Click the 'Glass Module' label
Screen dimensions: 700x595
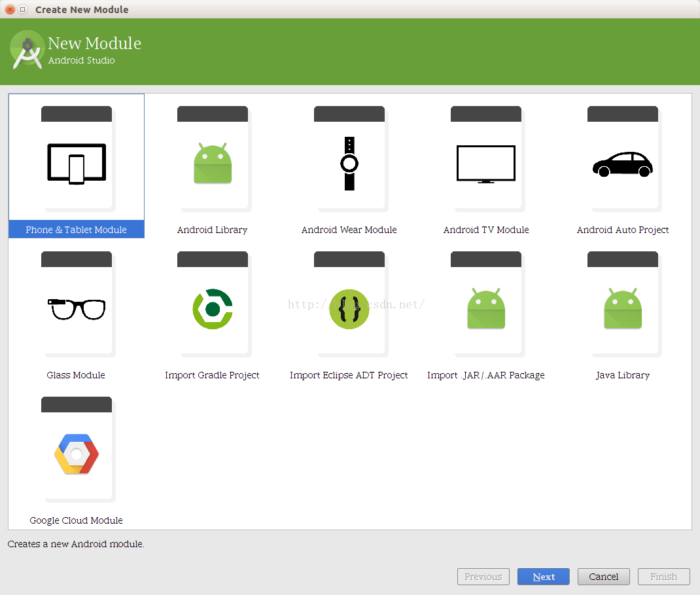pyautogui.click(x=76, y=375)
